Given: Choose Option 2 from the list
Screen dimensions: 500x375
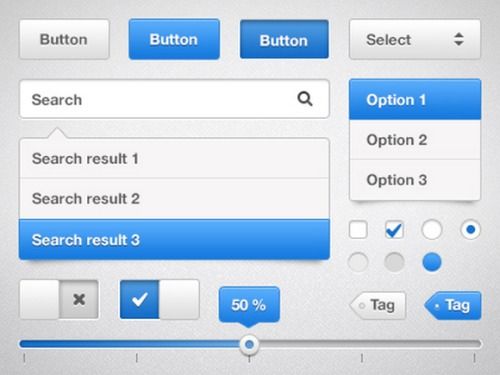Looking at the screenshot, I should click(415, 140).
